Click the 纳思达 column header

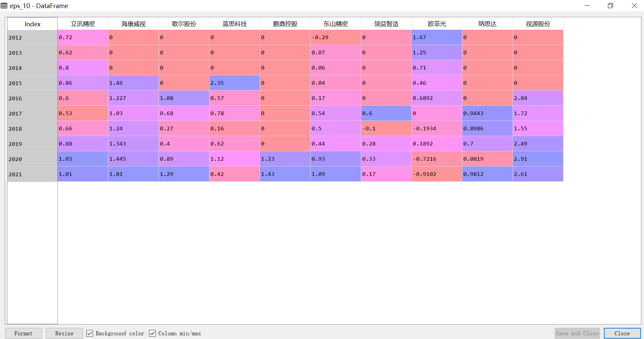coord(488,24)
